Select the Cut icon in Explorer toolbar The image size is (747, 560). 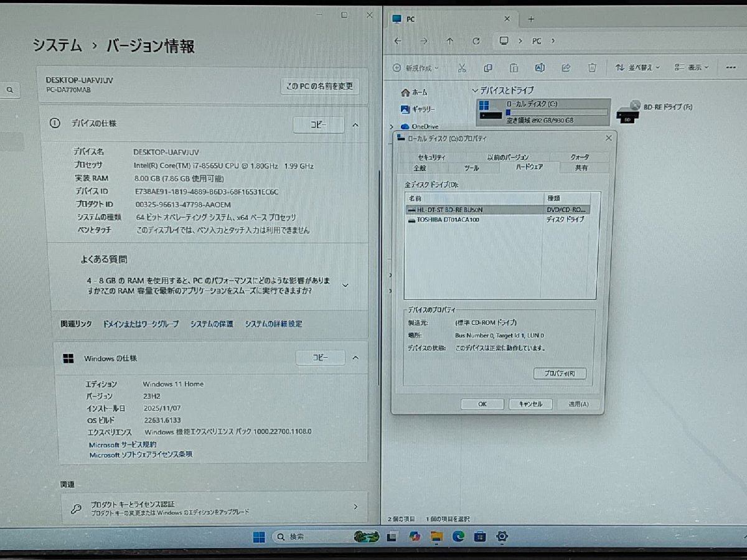click(x=463, y=67)
